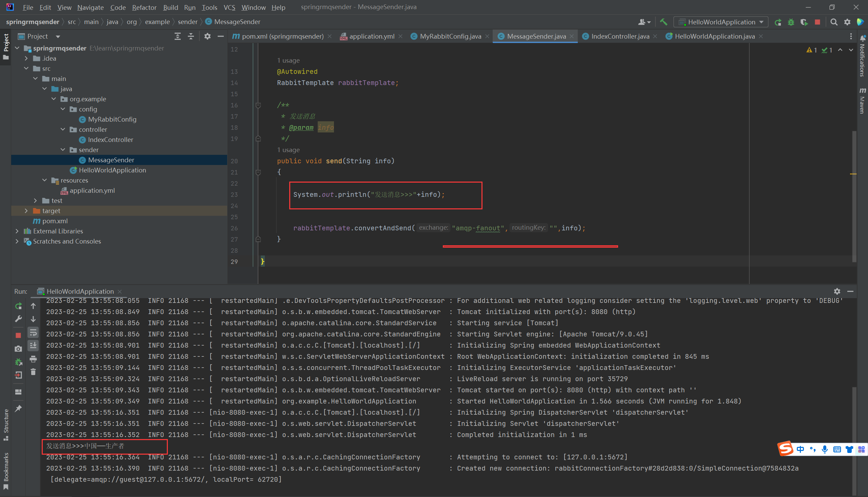Click the Rerun icon in Run panel
This screenshot has height=497, width=868.
point(18,306)
